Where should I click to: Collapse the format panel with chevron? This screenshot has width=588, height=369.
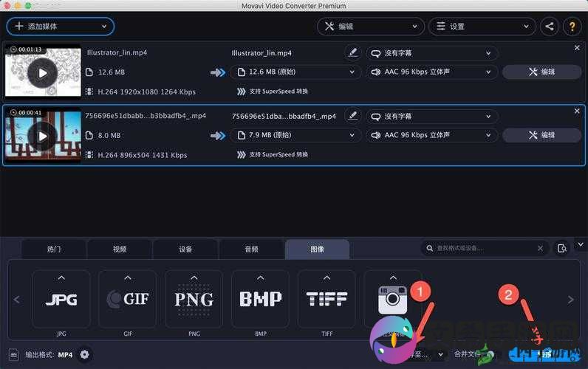coord(581,244)
